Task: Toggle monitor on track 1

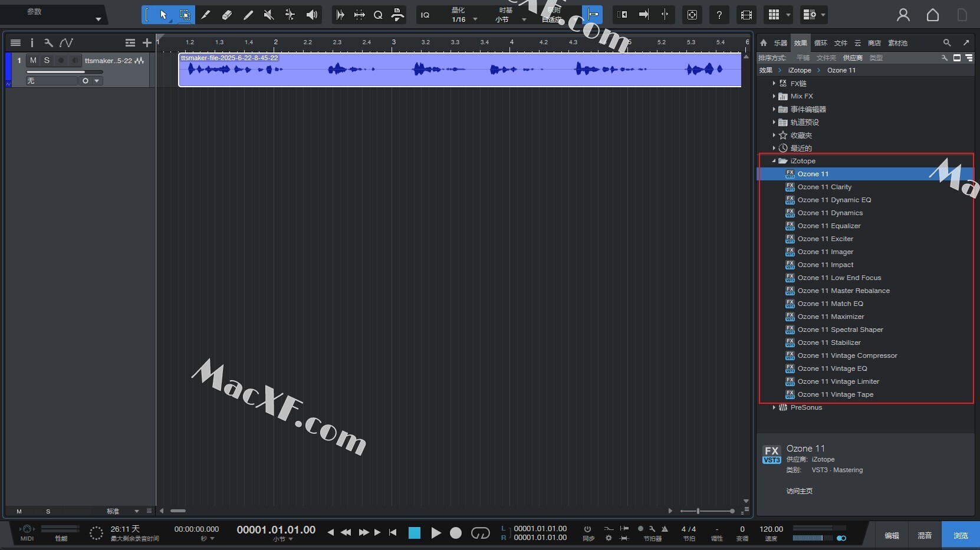Action: click(75, 60)
